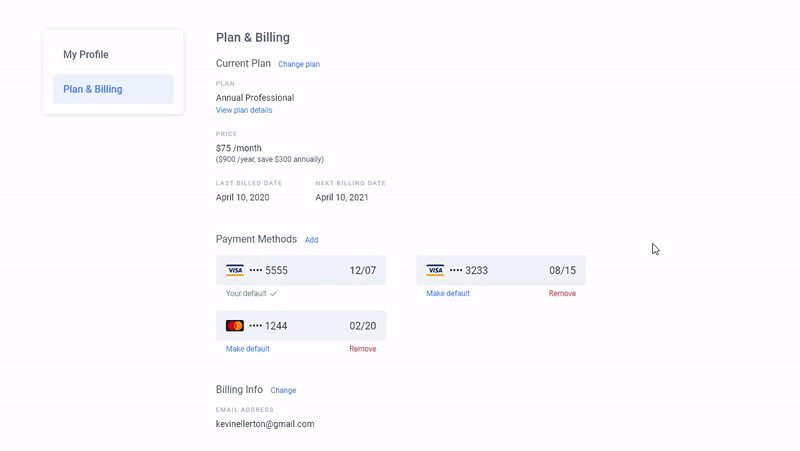Image resolution: width=800 pixels, height=451 pixels.
Task: Click the default checkmark under card 5555
Action: (273, 293)
